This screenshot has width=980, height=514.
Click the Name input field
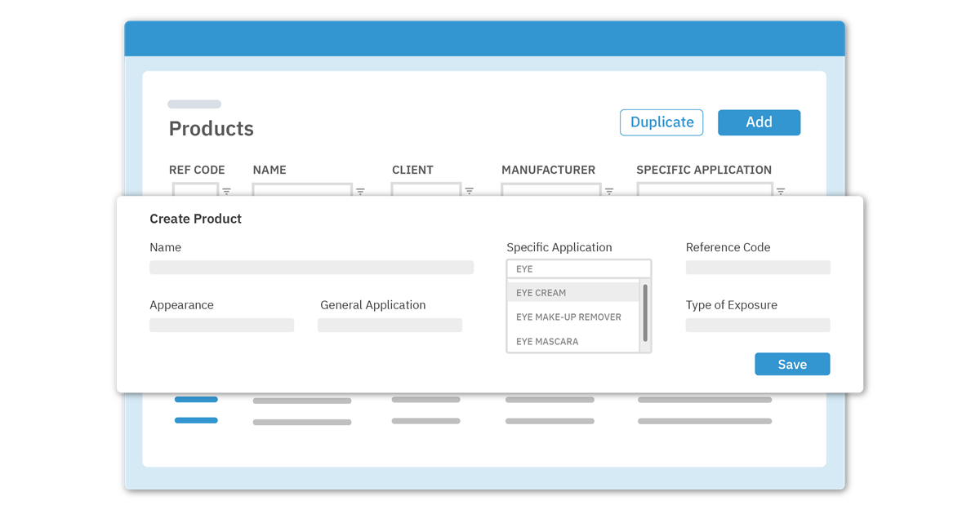[x=311, y=267]
